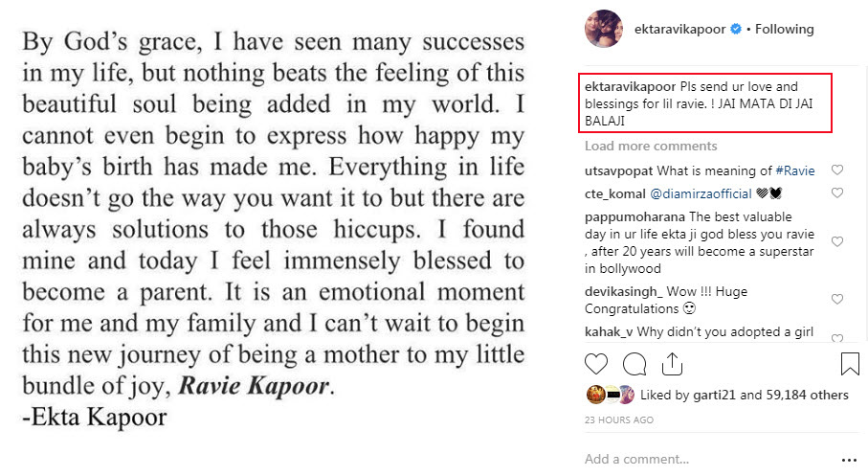
Task: Open the comment bubble icon
Action: tap(634, 364)
